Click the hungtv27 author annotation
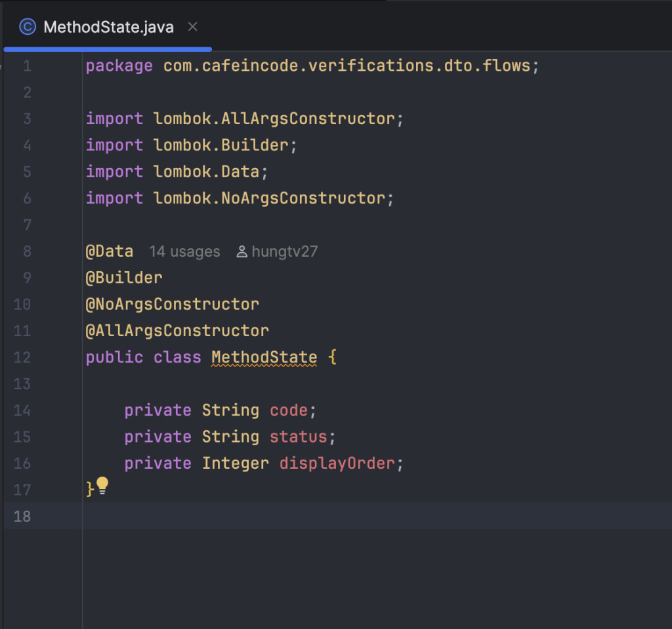Image resolution: width=672 pixels, height=629 pixels. [x=285, y=251]
